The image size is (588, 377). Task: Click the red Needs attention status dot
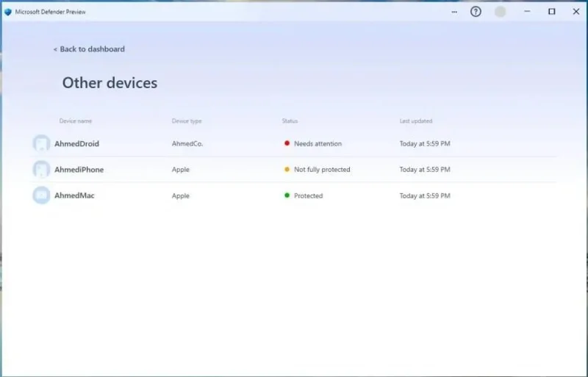pyautogui.click(x=287, y=143)
